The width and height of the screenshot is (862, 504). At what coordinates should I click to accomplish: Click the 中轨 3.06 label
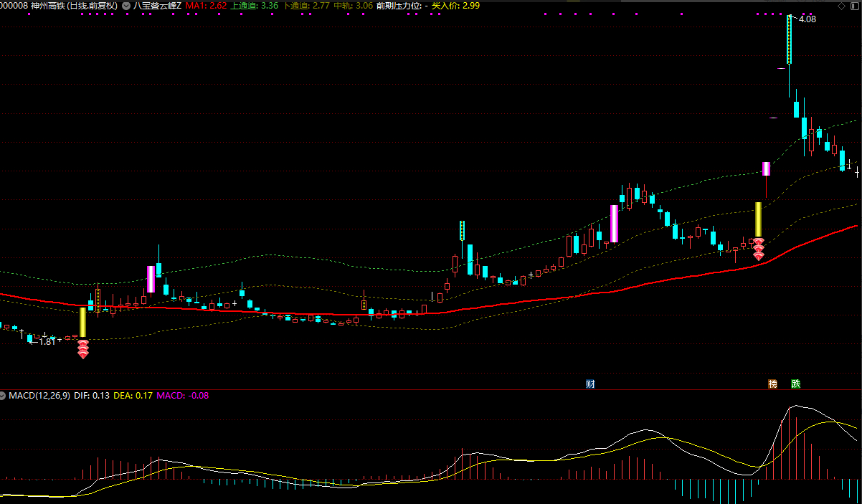(x=353, y=6)
